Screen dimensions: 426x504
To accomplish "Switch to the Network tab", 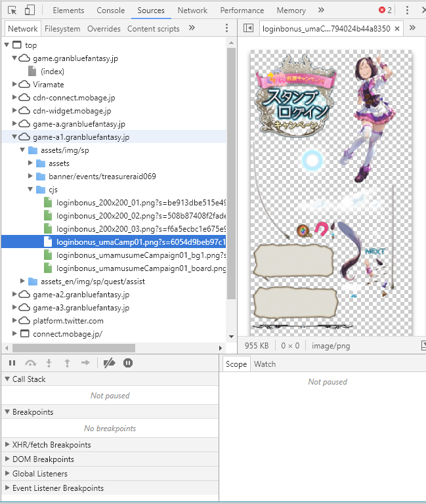I will (192, 10).
